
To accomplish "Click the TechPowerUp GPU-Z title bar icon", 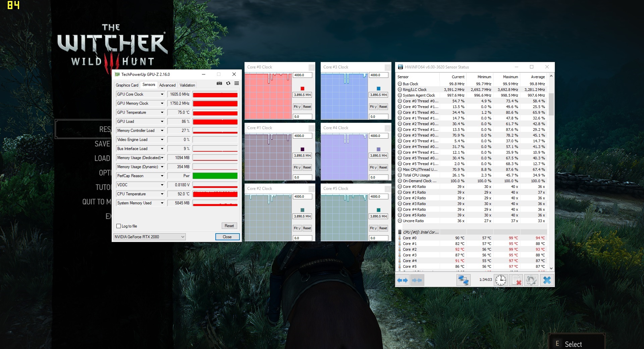I will (x=117, y=74).
